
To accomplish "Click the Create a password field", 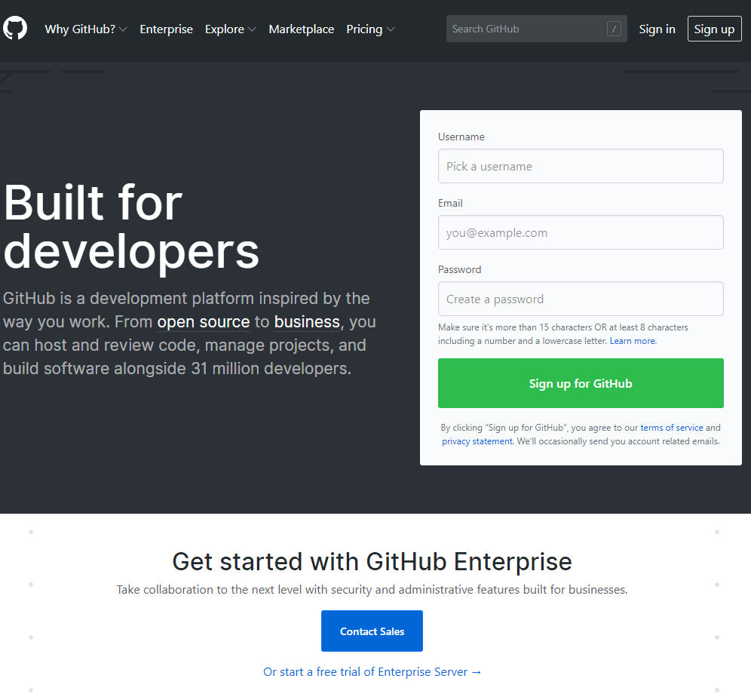I will 581,299.
